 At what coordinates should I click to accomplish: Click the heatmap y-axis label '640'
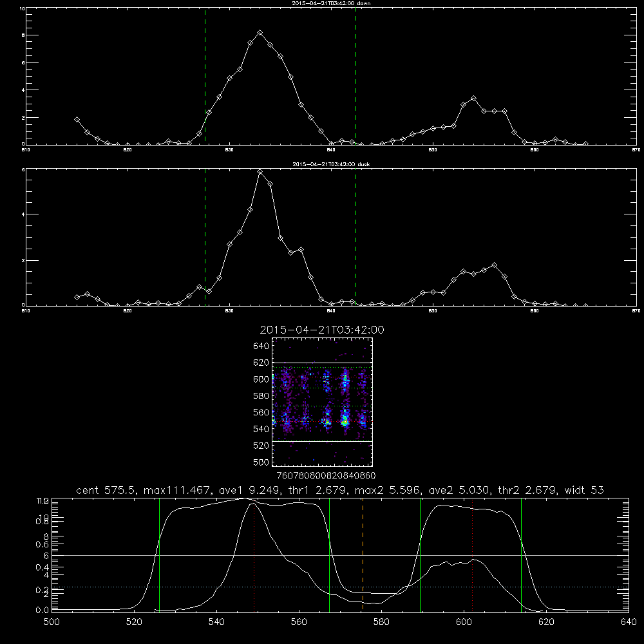click(x=261, y=346)
